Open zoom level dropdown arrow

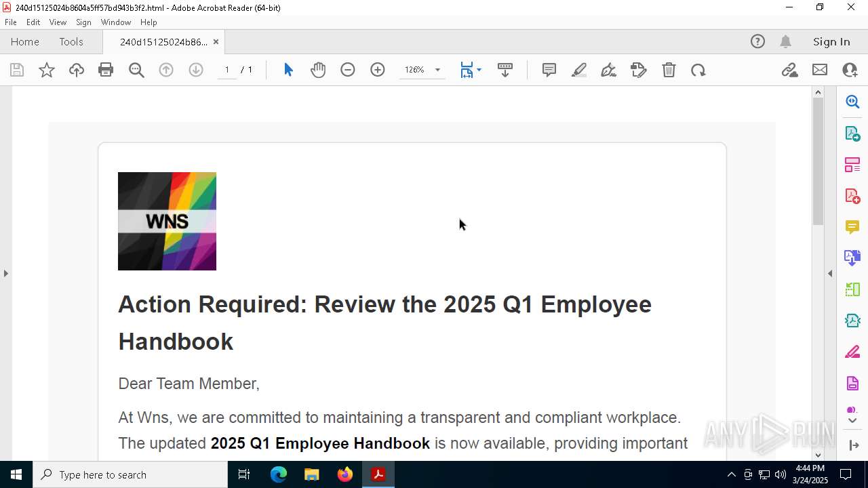coord(437,70)
